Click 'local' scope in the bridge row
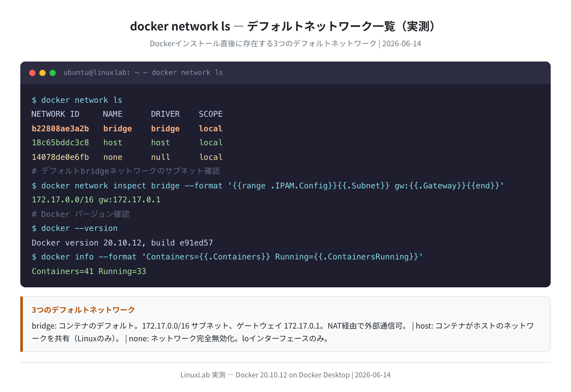The image size is (571, 392). coord(211,129)
